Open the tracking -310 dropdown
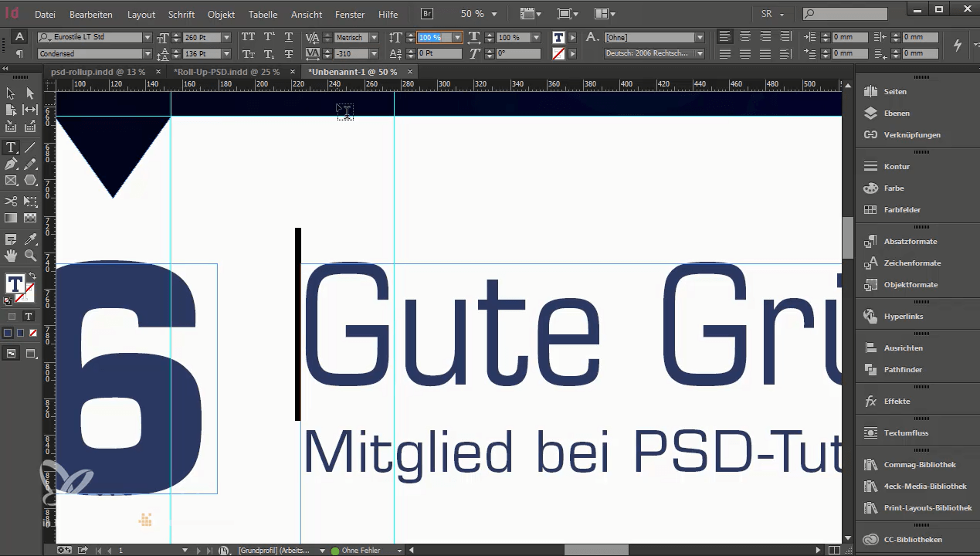 [374, 53]
